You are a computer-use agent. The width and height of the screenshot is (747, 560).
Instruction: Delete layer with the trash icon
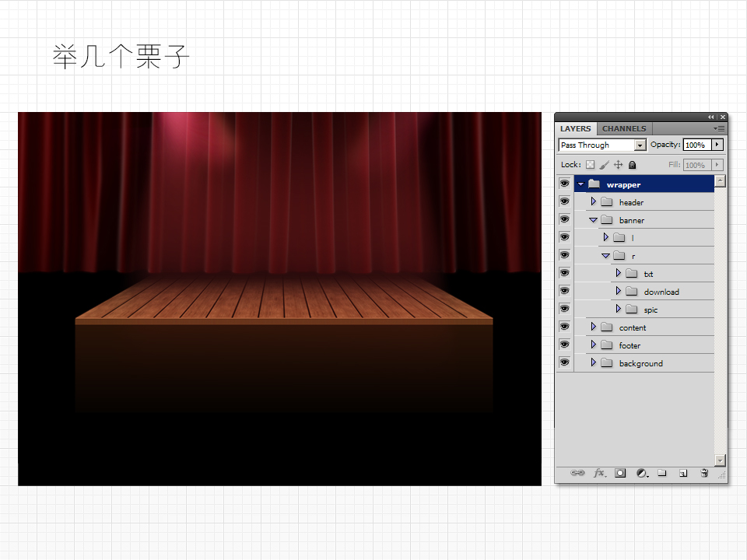coord(704,473)
